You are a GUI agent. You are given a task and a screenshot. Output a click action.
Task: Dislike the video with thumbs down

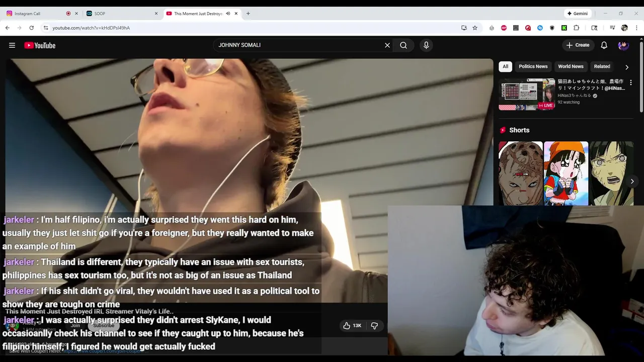click(374, 326)
